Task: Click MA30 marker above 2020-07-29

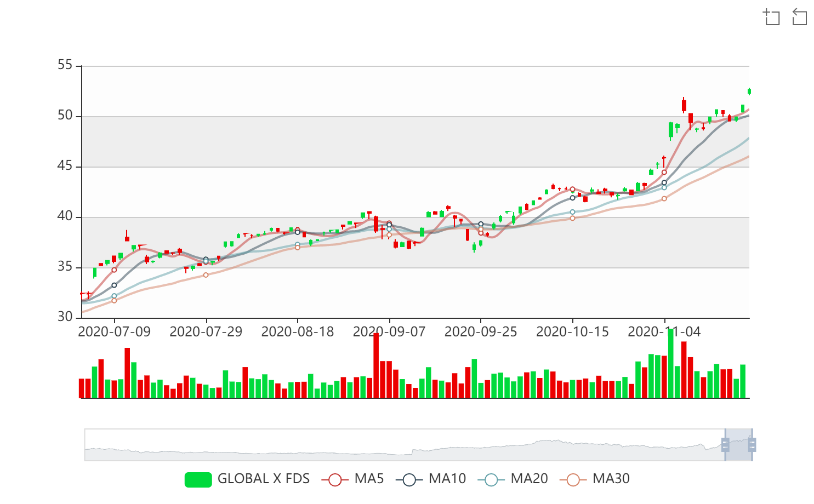Action: coord(206,275)
